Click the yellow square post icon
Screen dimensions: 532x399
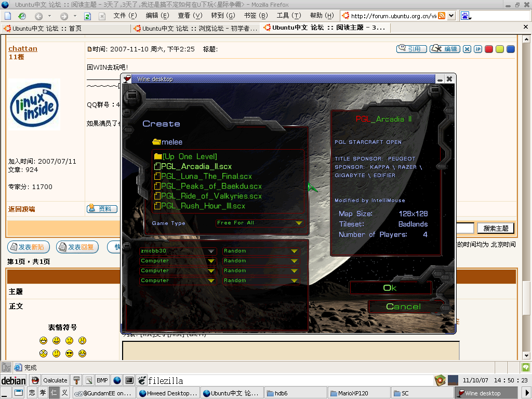coord(499,49)
